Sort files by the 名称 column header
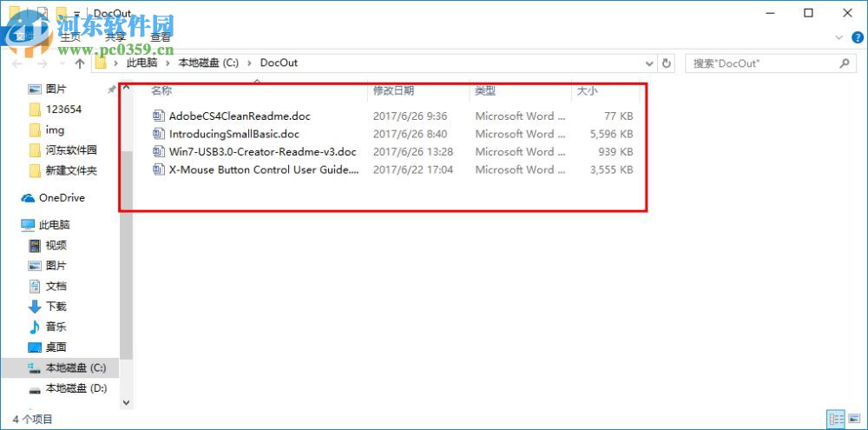Screen dimensions: 868x430 [x=161, y=90]
